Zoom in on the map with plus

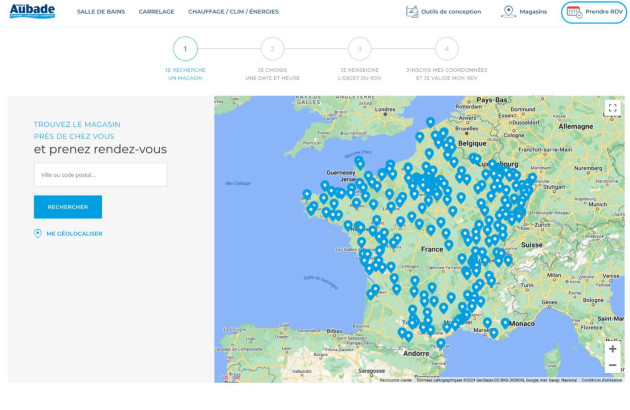612,349
